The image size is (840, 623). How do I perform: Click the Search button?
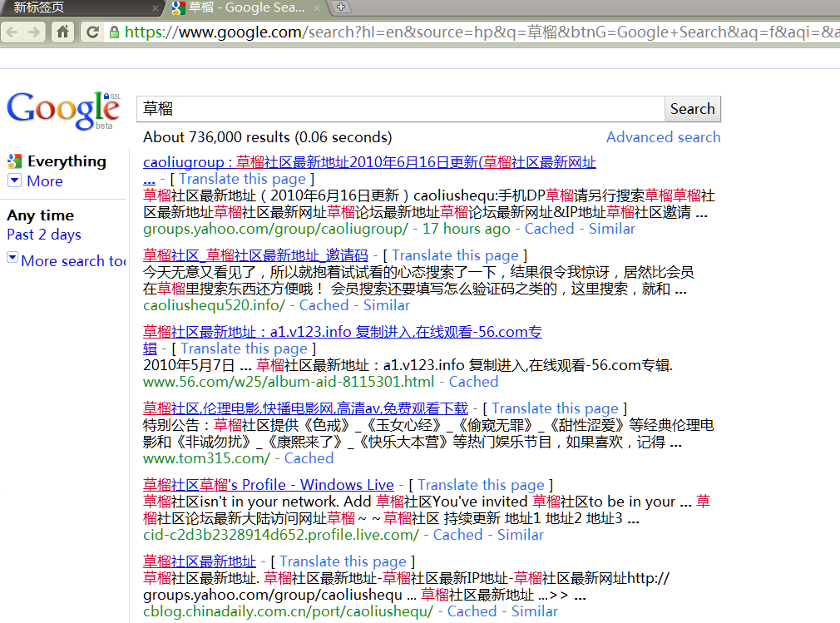[x=693, y=109]
